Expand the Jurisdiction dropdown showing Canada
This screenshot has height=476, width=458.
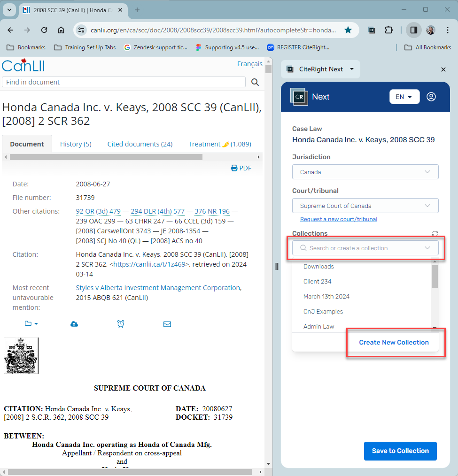click(365, 172)
